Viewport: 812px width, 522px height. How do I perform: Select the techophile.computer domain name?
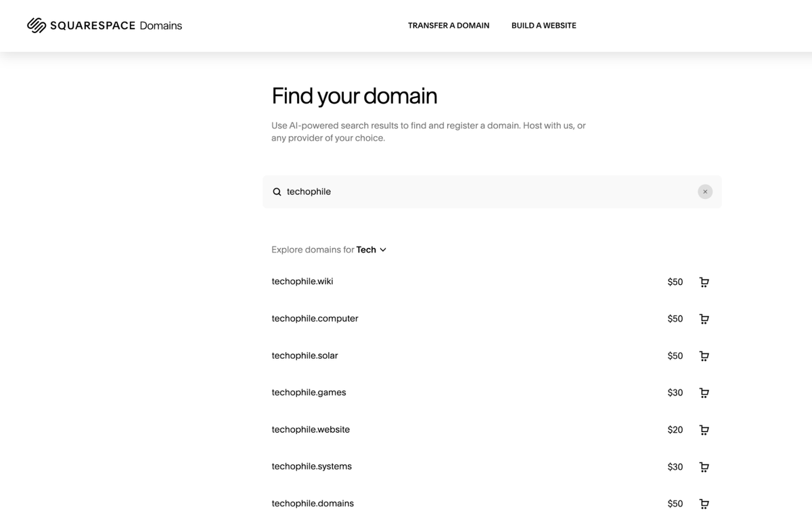point(315,318)
